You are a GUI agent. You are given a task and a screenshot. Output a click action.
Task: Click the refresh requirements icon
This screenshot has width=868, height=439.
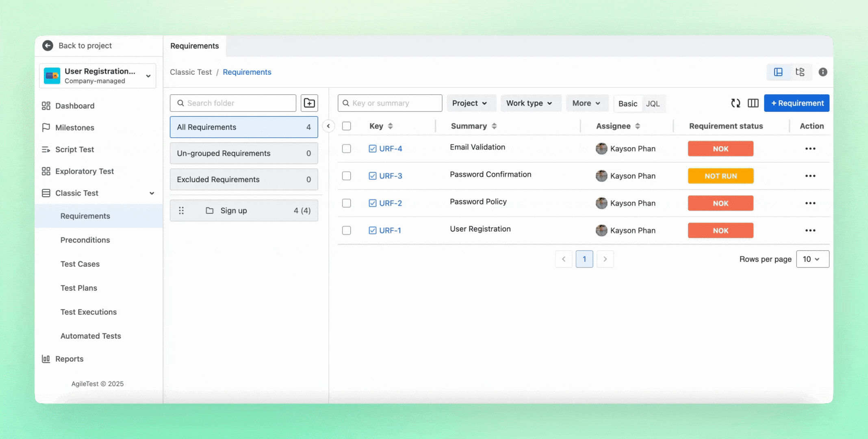coord(736,103)
